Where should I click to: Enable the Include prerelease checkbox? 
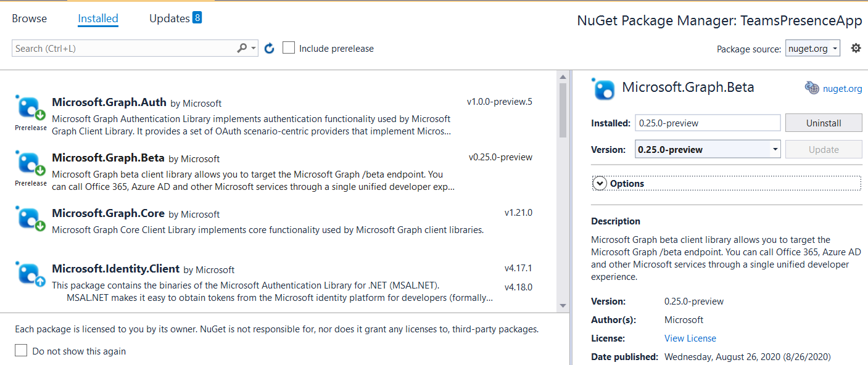pos(289,48)
